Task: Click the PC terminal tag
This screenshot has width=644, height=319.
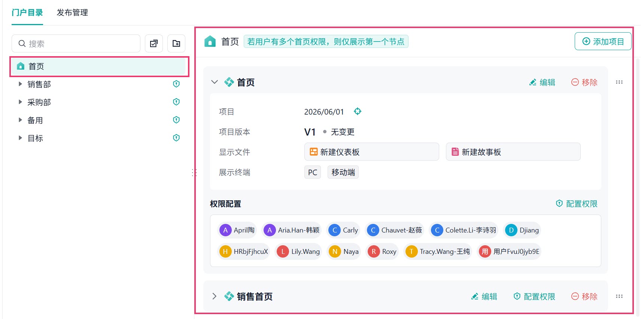Action: pos(313,172)
